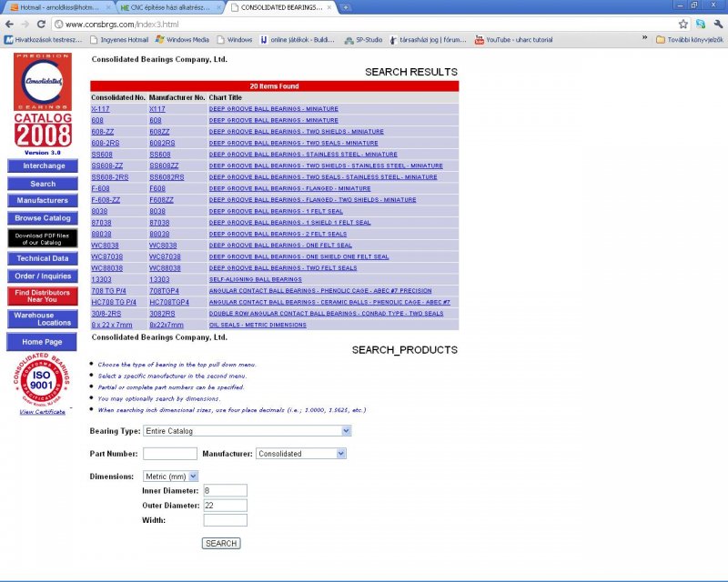Screen dimensions: 728x582
Task: Open the SELF-ALIGNING BALL BEARINGS chart
Action: tap(256, 279)
